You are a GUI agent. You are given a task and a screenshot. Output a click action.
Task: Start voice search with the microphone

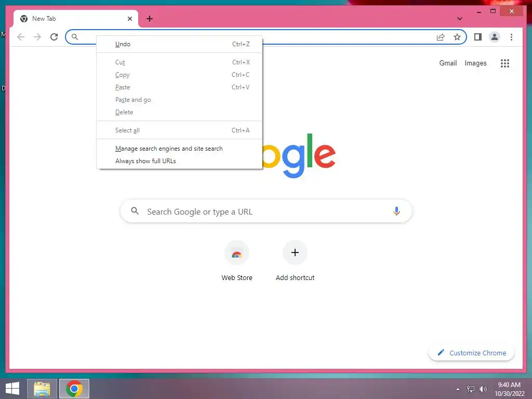click(x=396, y=211)
